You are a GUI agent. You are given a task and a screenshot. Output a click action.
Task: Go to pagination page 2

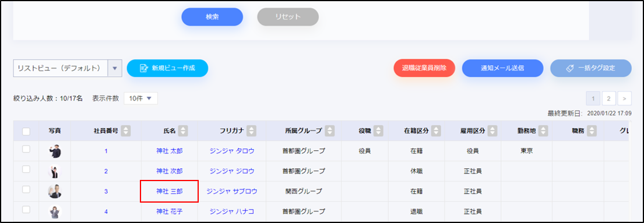click(608, 98)
